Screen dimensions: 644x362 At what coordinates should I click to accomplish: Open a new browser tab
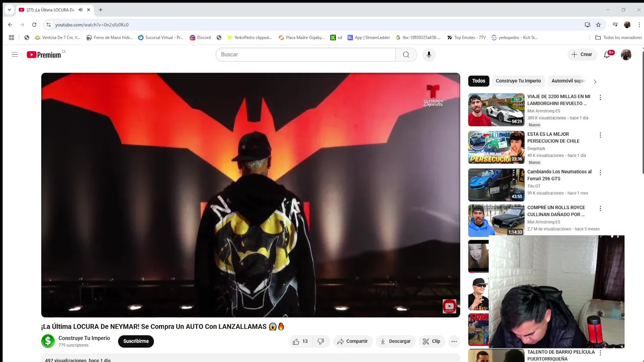[101, 10]
